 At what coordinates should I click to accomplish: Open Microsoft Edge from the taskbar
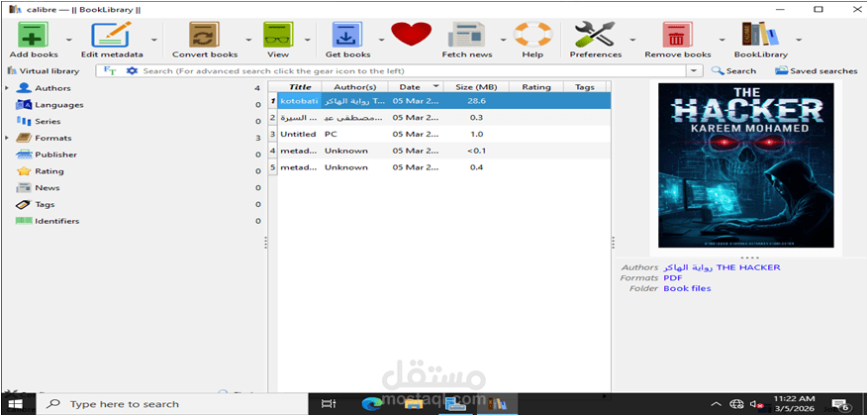click(x=372, y=404)
